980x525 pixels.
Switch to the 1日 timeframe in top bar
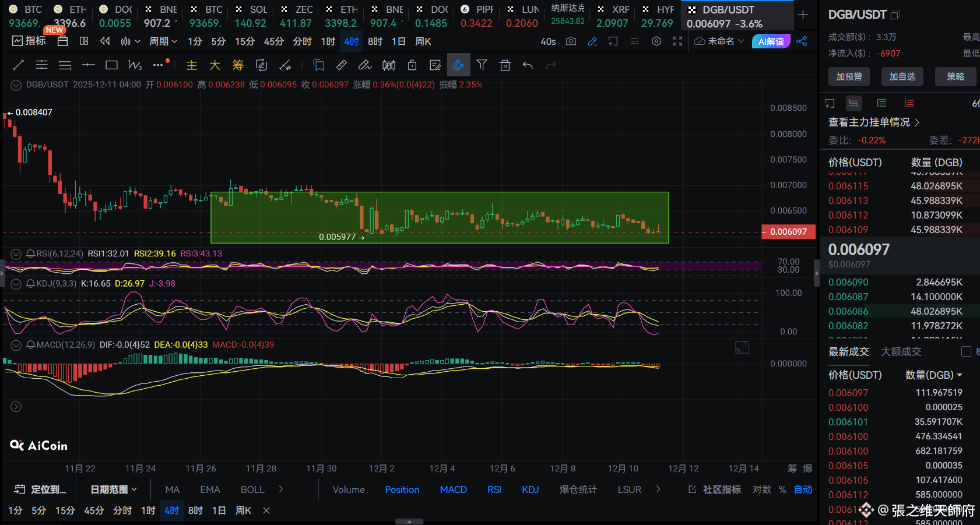pos(398,41)
